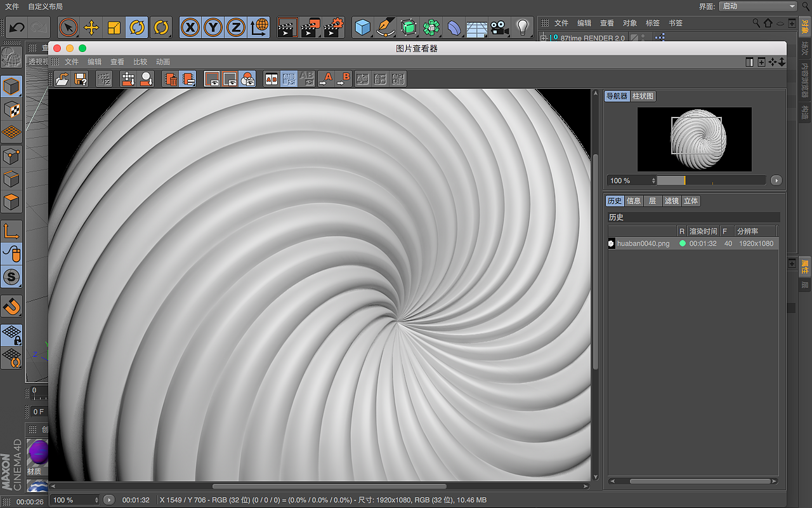Open the 比较 menu in Picture Viewer
812x508 pixels.
tap(140, 62)
